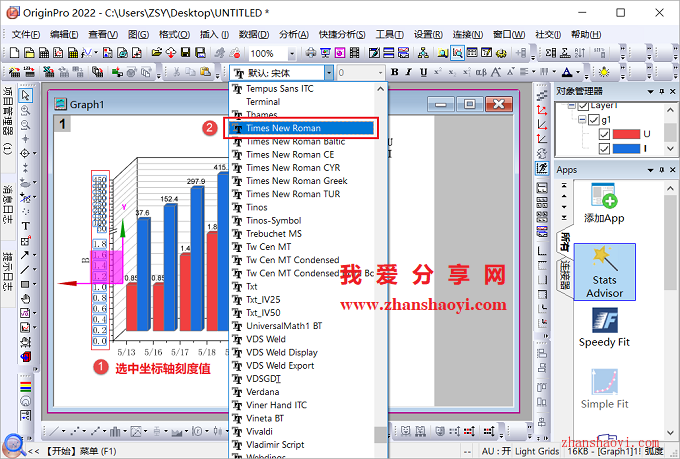680x459 pixels.
Task: Click the light bulb icon on the format toolbar
Action: (x=604, y=72)
